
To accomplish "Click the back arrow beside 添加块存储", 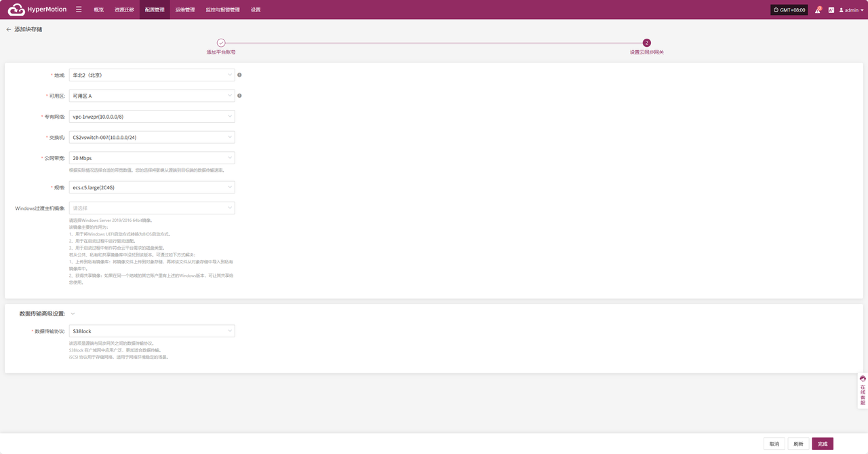I will [9, 30].
